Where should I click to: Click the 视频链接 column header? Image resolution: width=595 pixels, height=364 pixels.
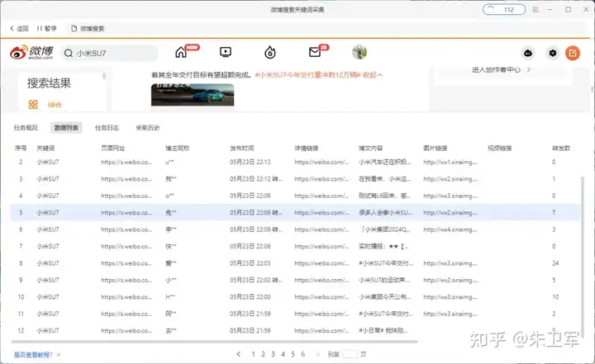(x=500, y=148)
